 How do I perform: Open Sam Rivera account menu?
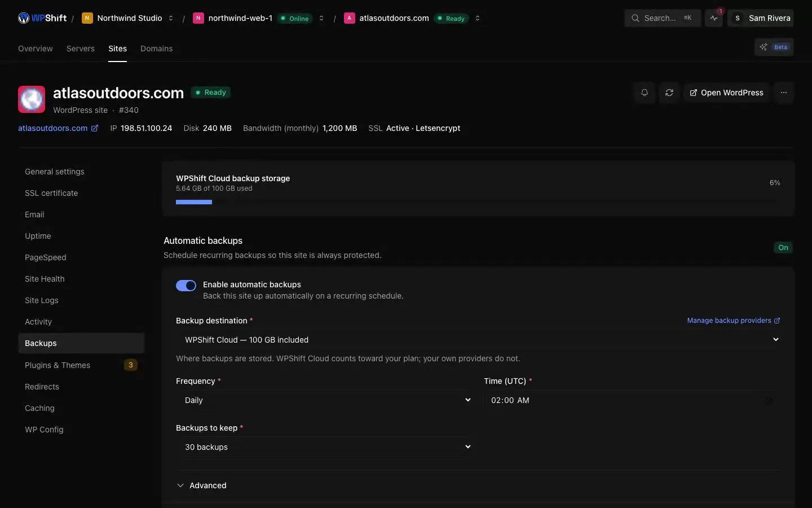(x=761, y=18)
